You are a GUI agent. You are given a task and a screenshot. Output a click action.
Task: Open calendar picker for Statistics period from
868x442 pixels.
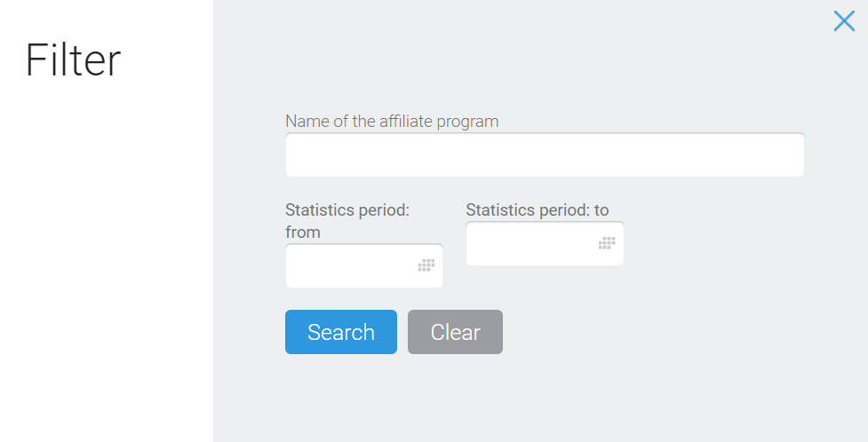pyautogui.click(x=426, y=265)
